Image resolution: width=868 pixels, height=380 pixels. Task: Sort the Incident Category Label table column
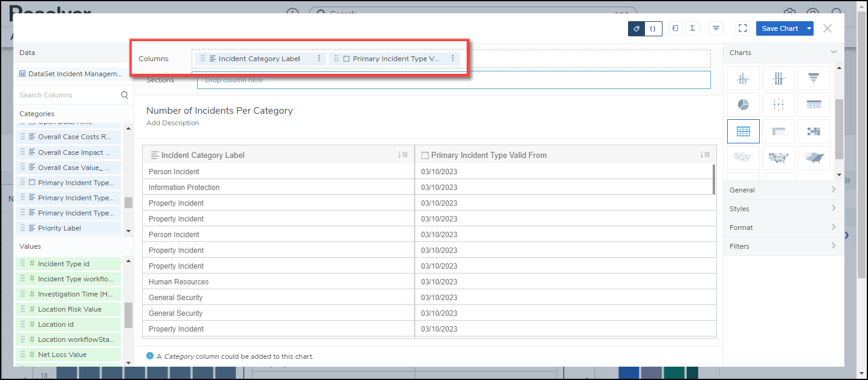coord(403,155)
